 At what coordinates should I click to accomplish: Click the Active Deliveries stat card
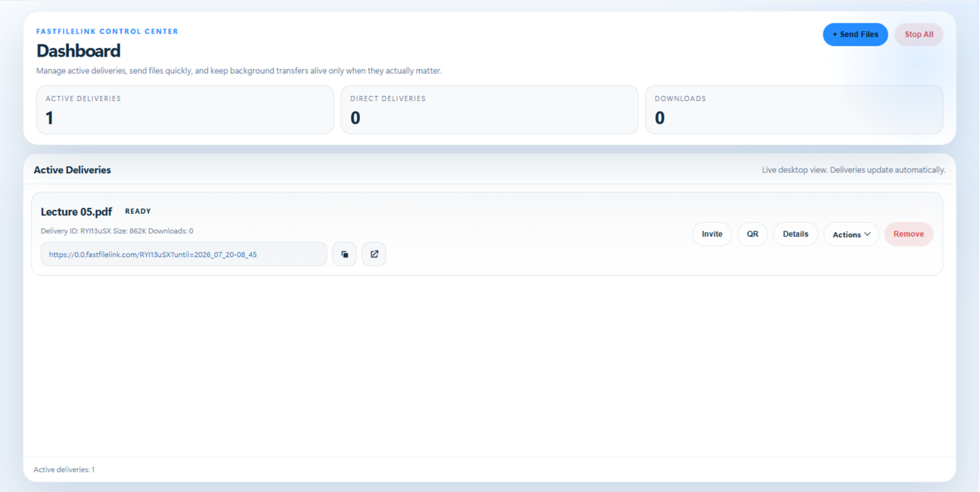[185, 110]
